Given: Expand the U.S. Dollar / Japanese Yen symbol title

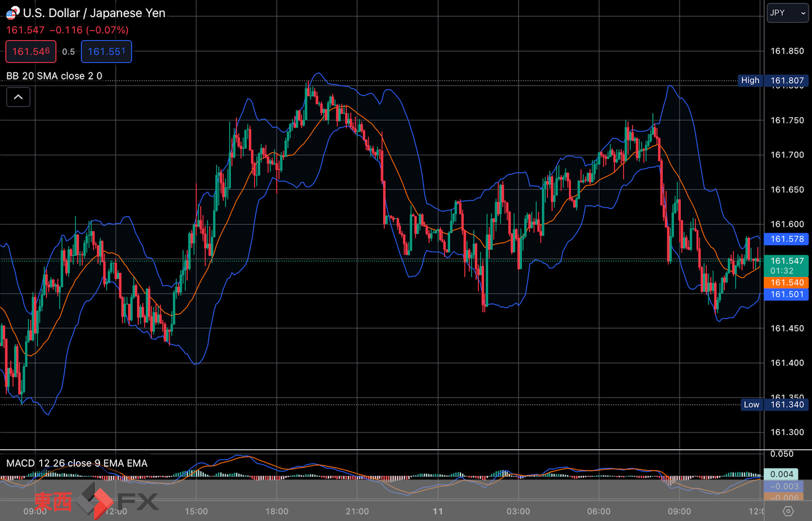Looking at the screenshot, I should pyautogui.click(x=94, y=13).
